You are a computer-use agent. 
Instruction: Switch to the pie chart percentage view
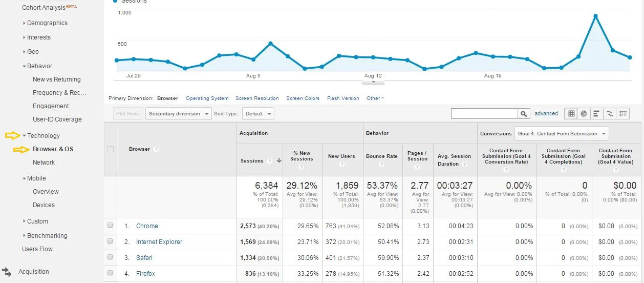coord(584,114)
